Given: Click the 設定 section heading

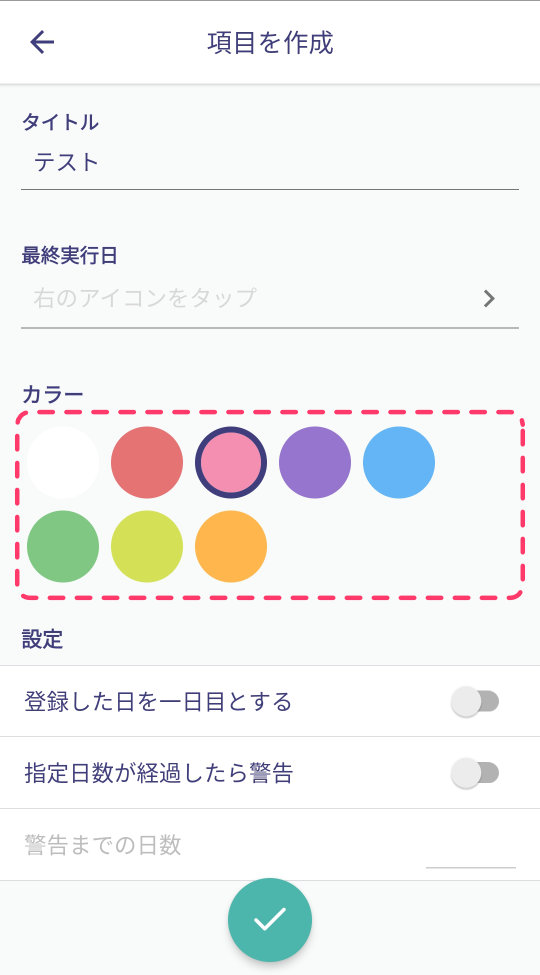Looking at the screenshot, I should coord(42,639).
